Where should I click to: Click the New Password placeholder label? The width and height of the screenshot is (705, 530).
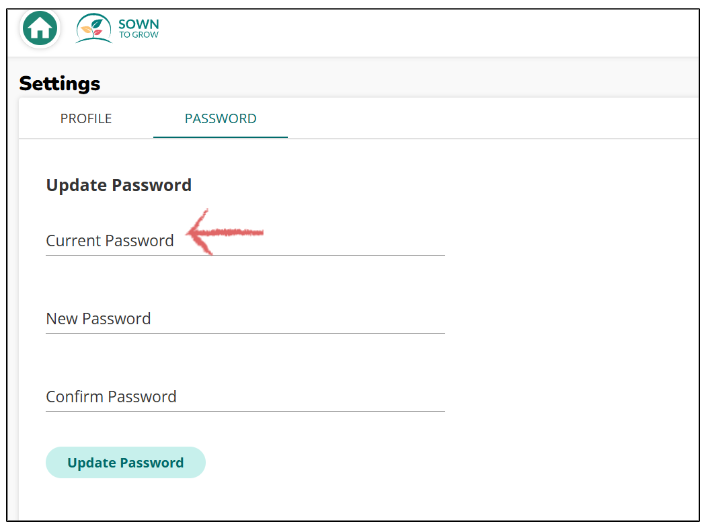(98, 319)
